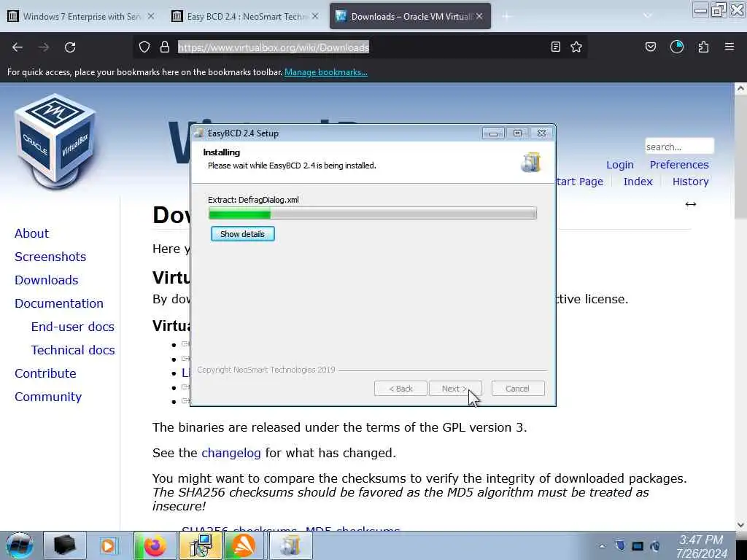Open the Preferences link
This screenshot has width=747, height=560.
pyautogui.click(x=679, y=165)
